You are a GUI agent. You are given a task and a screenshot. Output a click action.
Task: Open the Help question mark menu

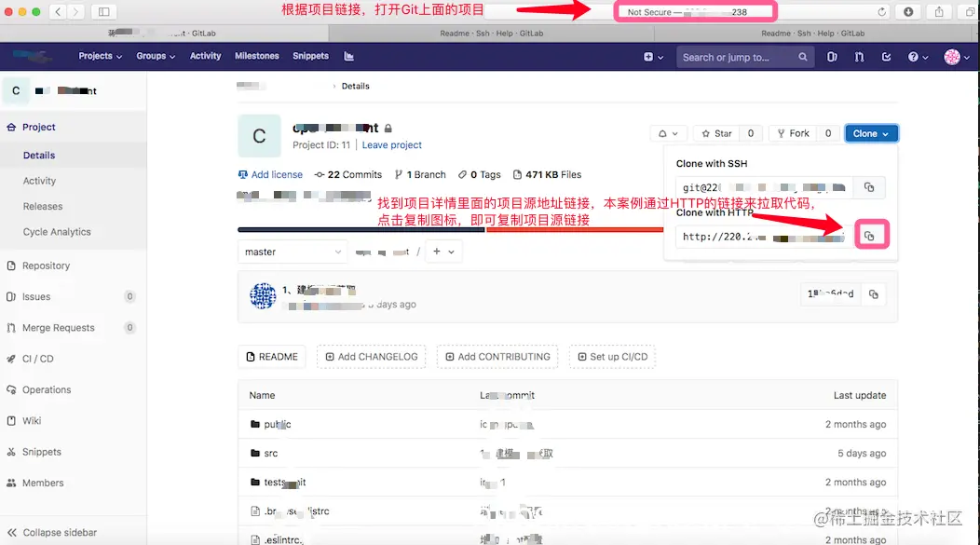(918, 57)
